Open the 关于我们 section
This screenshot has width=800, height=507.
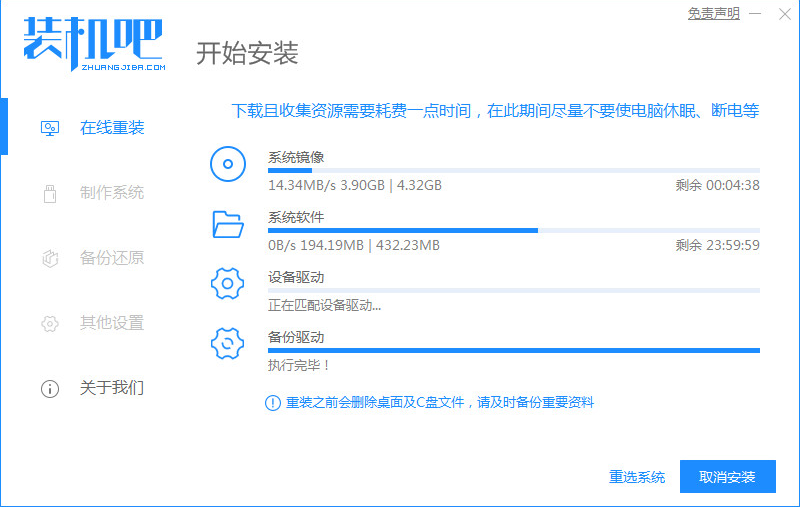coord(111,388)
